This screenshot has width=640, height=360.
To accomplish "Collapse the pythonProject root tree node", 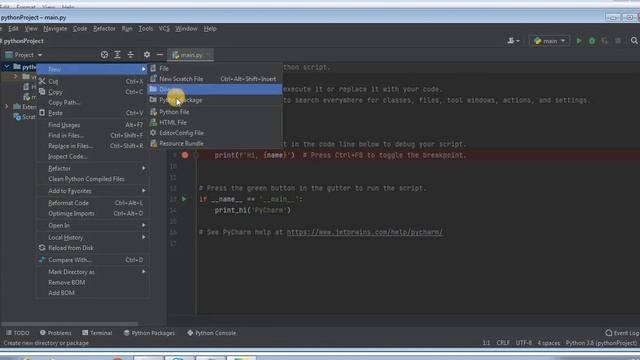I will pyautogui.click(x=7, y=67).
